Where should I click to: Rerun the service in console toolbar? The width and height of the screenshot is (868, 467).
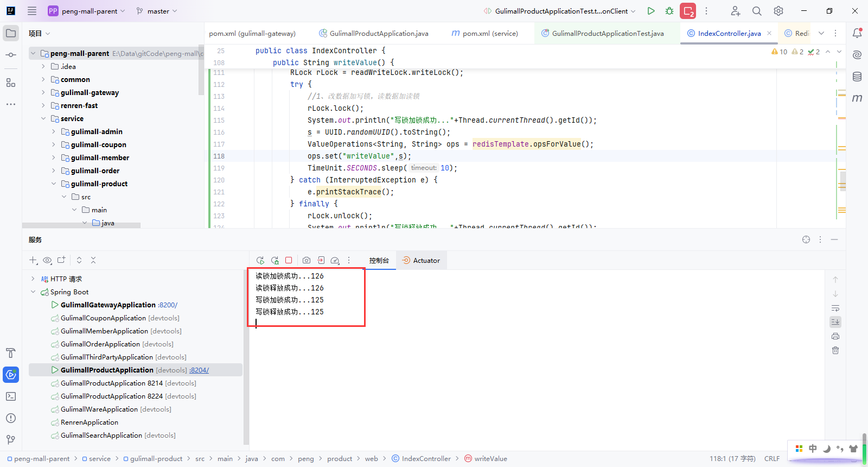tap(260, 261)
